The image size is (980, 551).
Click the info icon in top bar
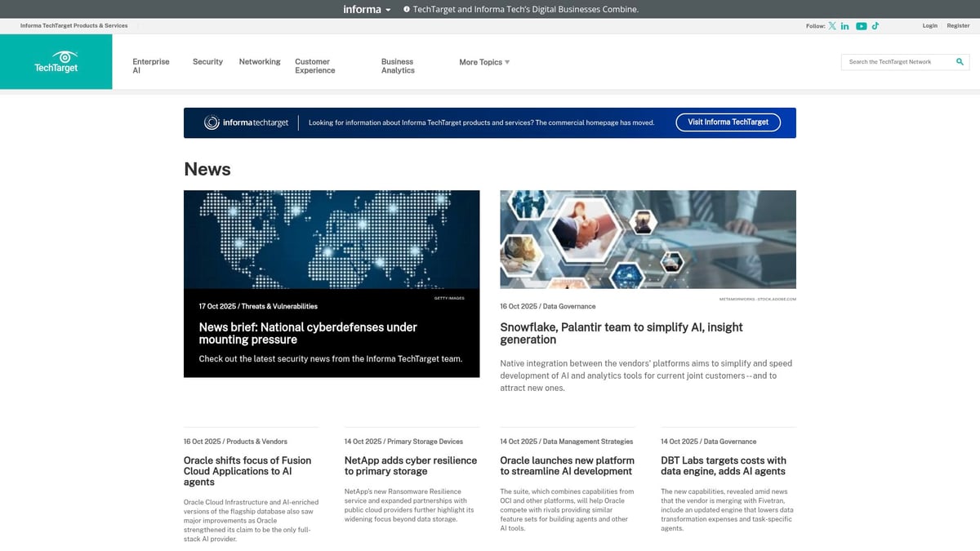pos(407,9)
